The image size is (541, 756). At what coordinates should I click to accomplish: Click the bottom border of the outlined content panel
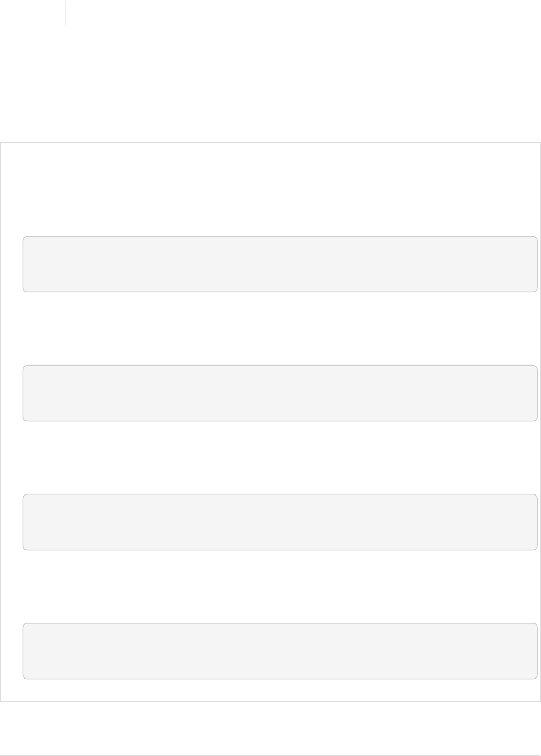tap(271, 701)
